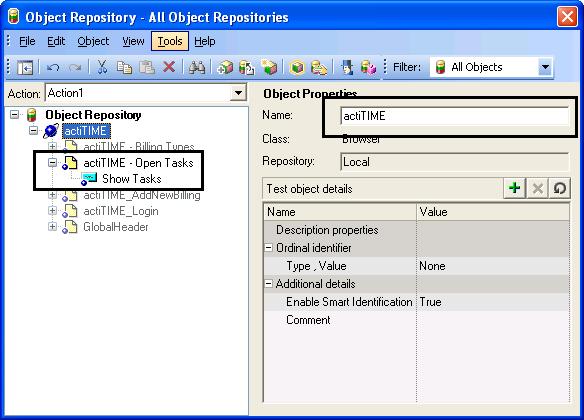This screenshot has width=584, height=420.
Task: Click the Name column header
Action: click(x=340, y=212)
